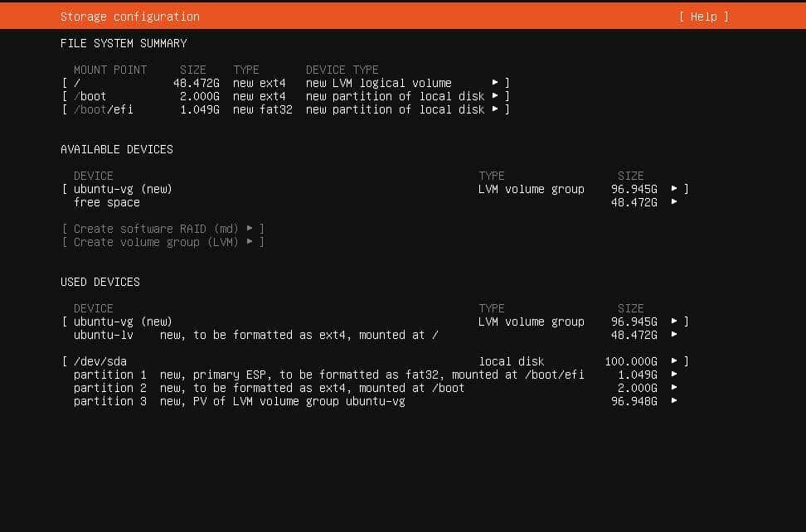Click the Storage configuration title bar
Viewport: 806px width, 532px height.
(x=129, y=16)
